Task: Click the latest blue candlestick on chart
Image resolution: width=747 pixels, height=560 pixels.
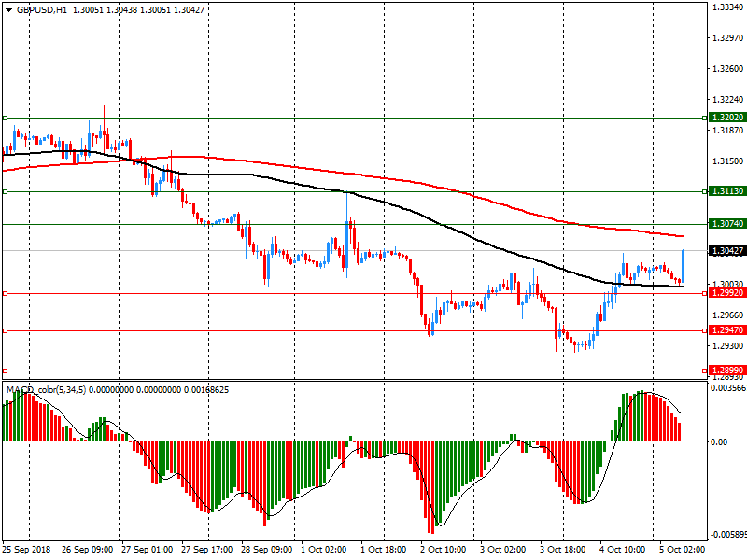Action: [x=684, y=265]
